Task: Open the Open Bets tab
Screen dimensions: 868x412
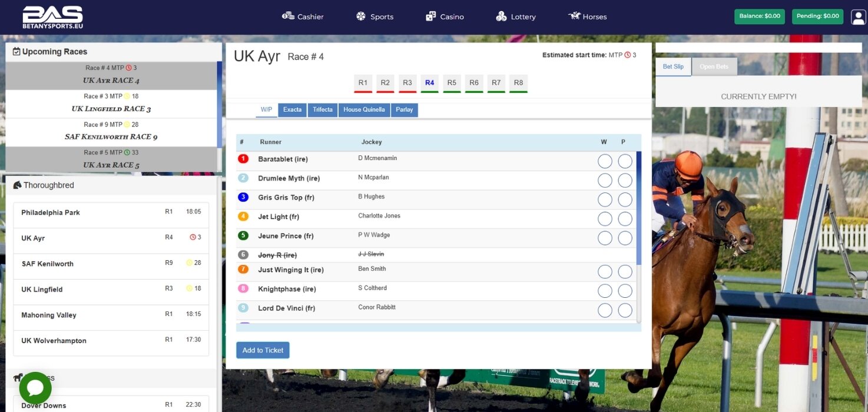Action: point(714,67)
